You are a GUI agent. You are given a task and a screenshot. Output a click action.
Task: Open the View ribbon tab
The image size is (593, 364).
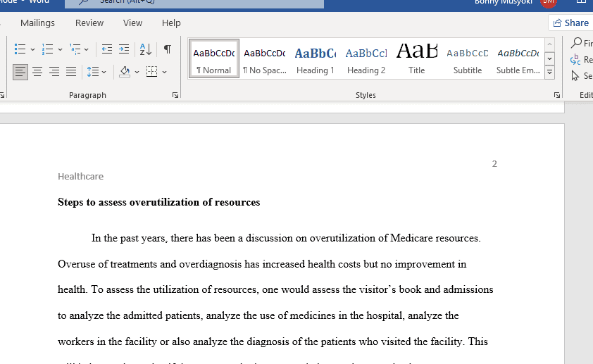click(132, 23)
